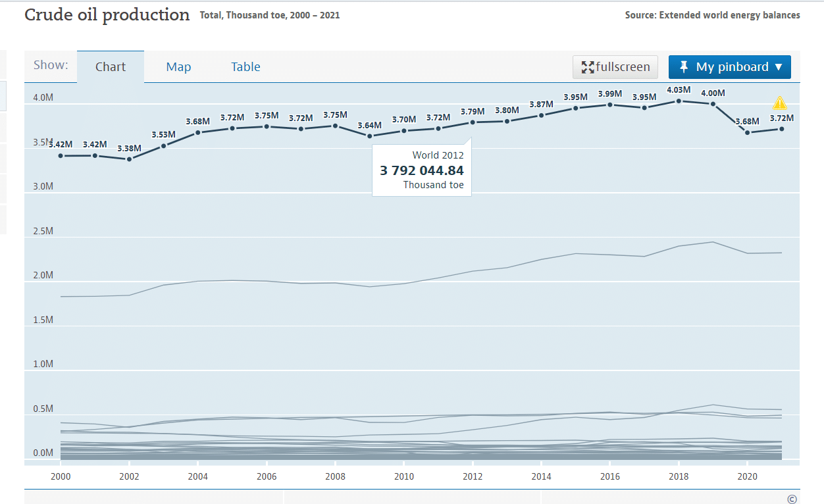
Task: Click the yellow warning triangle icon
Action: (779, 103)
